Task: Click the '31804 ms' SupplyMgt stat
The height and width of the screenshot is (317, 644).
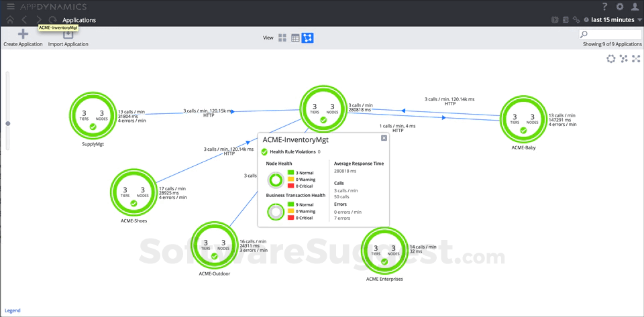Action: [127, 116]
